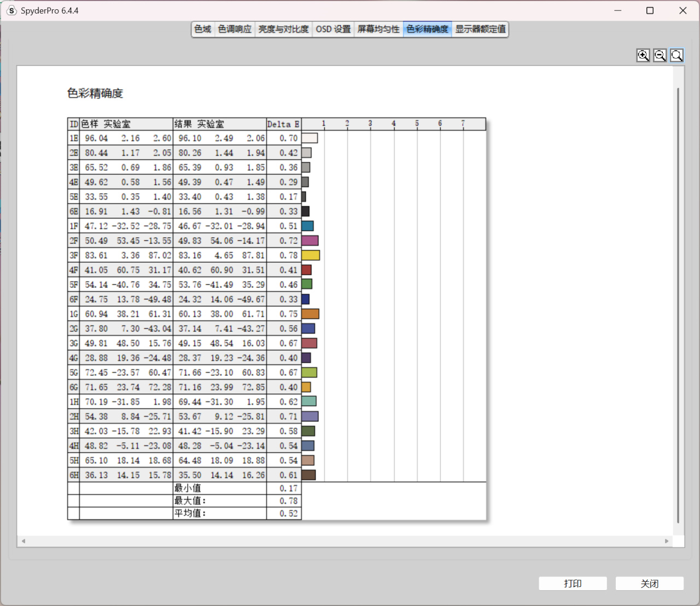
Task: Open the 显示器额定值 tab
Action: click(x=481, y=29)
